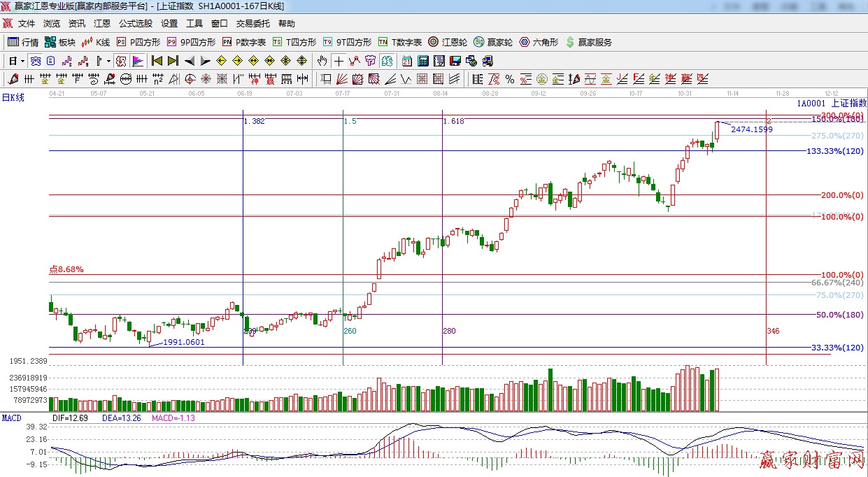
Task: Open the P四方形 square chart
Action: click(x=138, y=42)
